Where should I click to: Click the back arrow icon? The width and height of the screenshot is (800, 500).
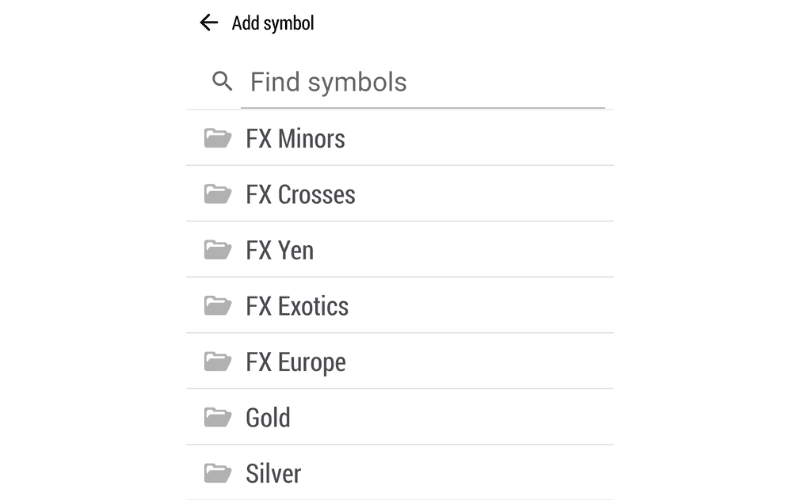208,23
